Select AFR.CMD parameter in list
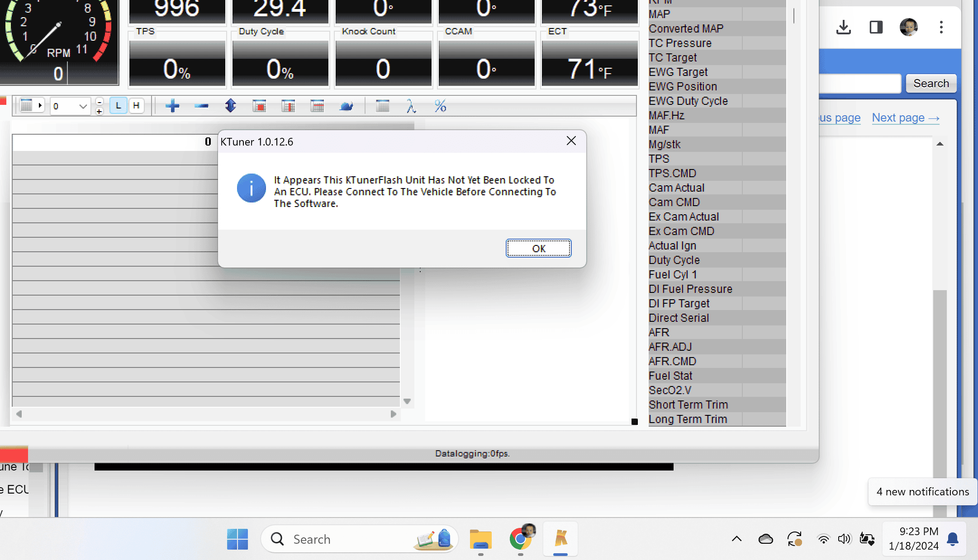The image size is (978, 560). click(x=672, y=361)
